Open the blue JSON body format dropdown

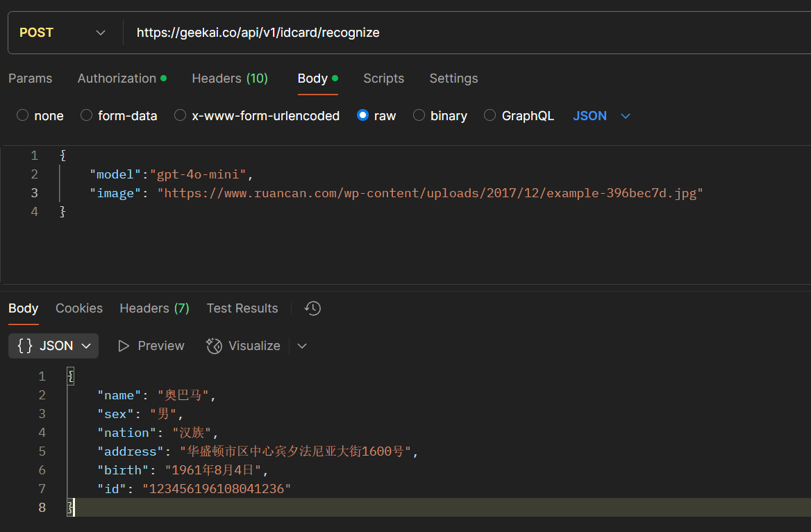tap(601, 116)
